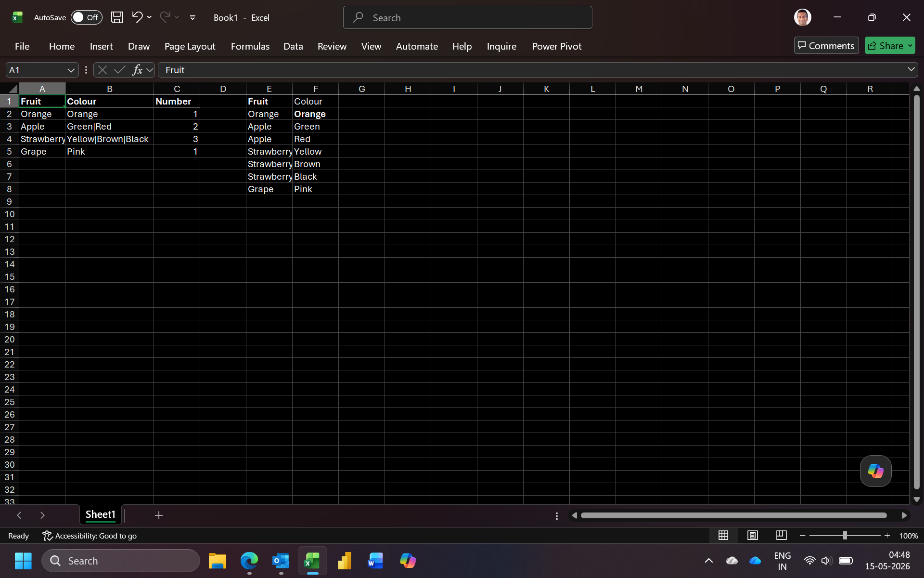
Task: Switch to the Insert tab
Action: pos(101,46)
